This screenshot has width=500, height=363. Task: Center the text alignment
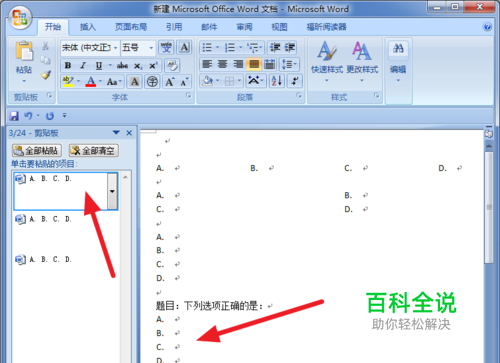click(x=223, y=64)
